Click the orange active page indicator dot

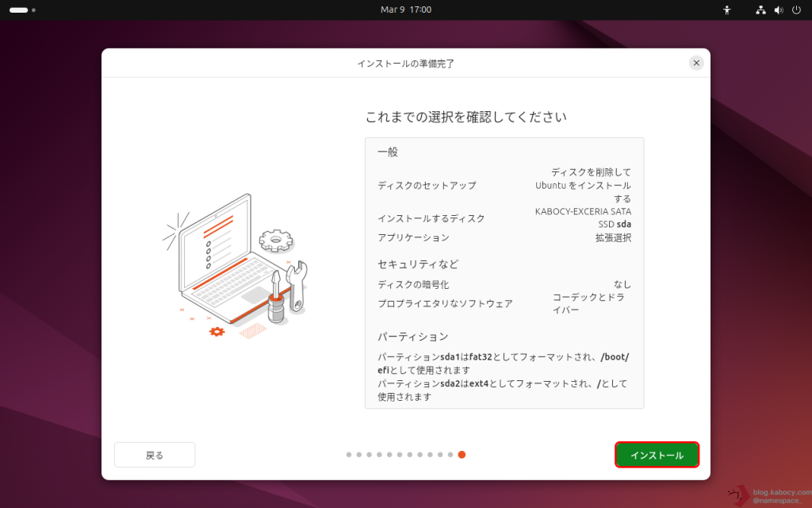point(462,455)
